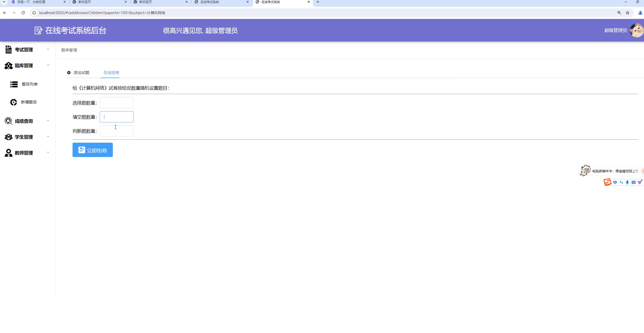Open the browser profile icon
This screenshot has width=644, height=333.
(x=640, y=13)
